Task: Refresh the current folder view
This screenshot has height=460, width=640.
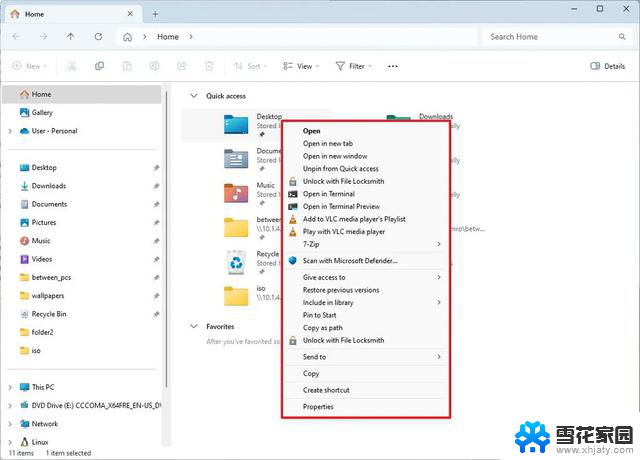Action: [98, 37]
